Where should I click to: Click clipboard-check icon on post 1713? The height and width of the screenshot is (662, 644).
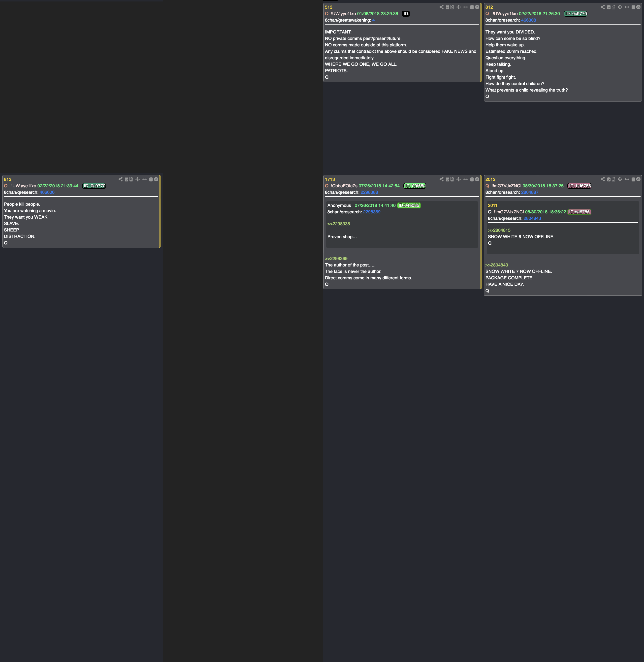(x=448, y=179)
